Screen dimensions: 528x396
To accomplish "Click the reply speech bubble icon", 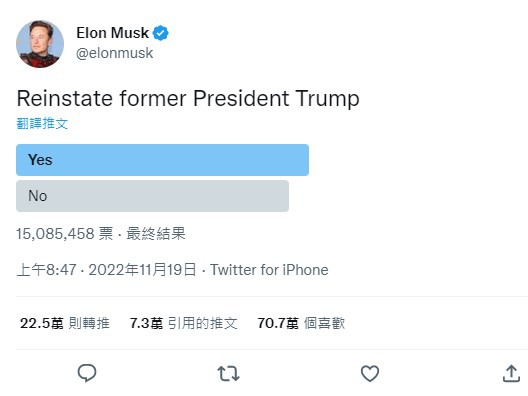I will (87, 373).
